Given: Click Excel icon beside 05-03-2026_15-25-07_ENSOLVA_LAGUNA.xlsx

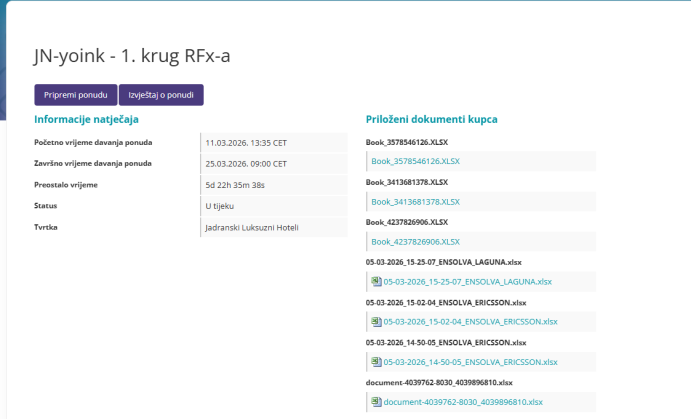Looking at the screenshot, I should (376, 282).
